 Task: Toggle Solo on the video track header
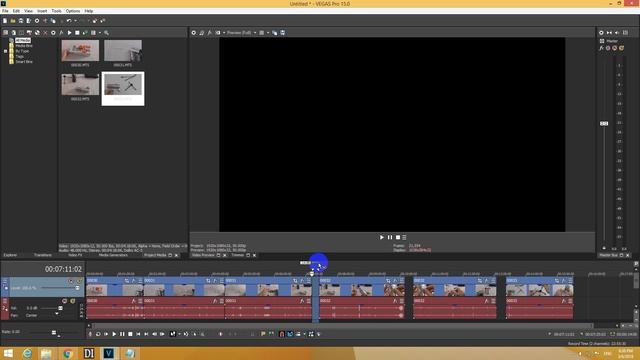[78, 281]
